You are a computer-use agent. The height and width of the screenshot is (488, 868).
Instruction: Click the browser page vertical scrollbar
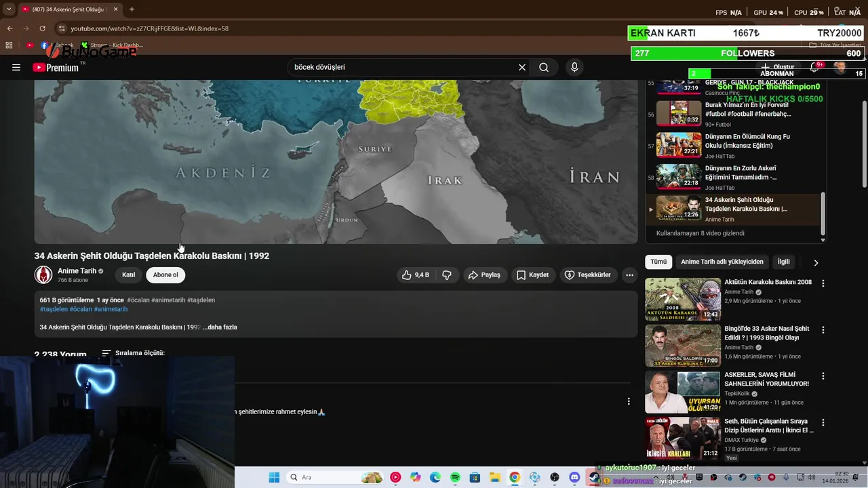864,146
